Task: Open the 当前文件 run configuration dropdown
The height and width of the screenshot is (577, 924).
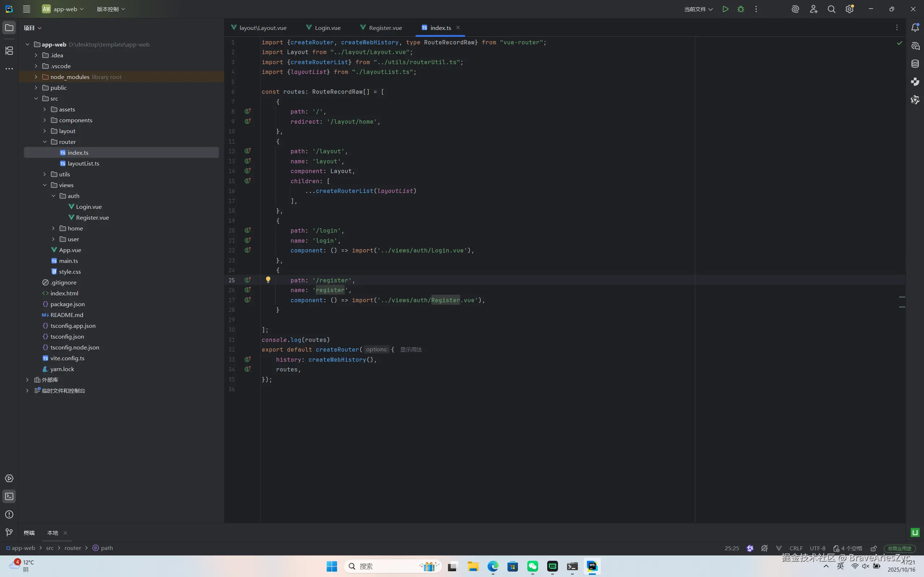Action: coord(698,9)
